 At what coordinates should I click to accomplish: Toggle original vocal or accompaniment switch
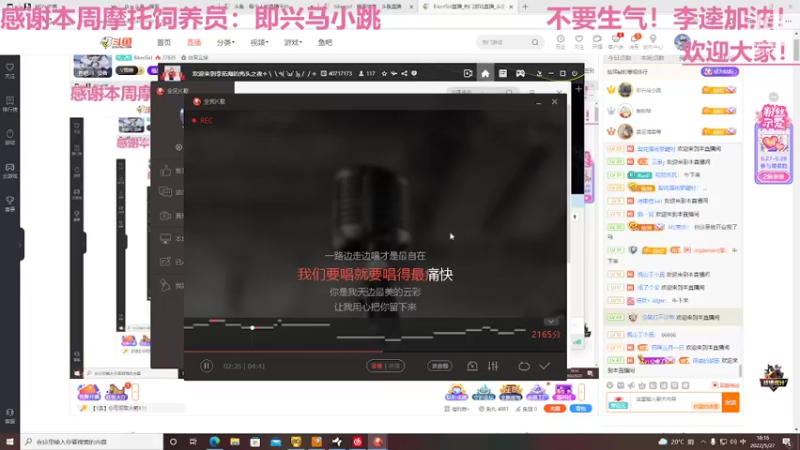pos(386,366)
